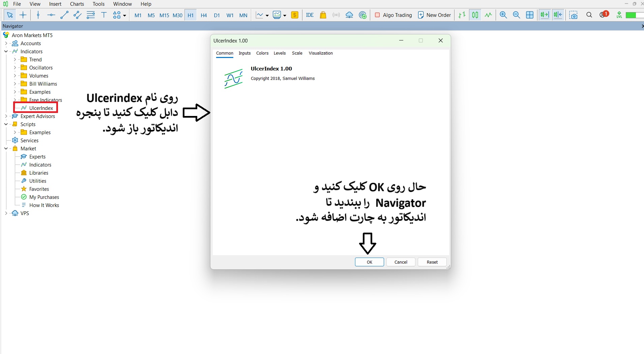Screen dimensions: 644x354
Task: Switch to the Visualization tab
Action: click(x=321, y=53)
